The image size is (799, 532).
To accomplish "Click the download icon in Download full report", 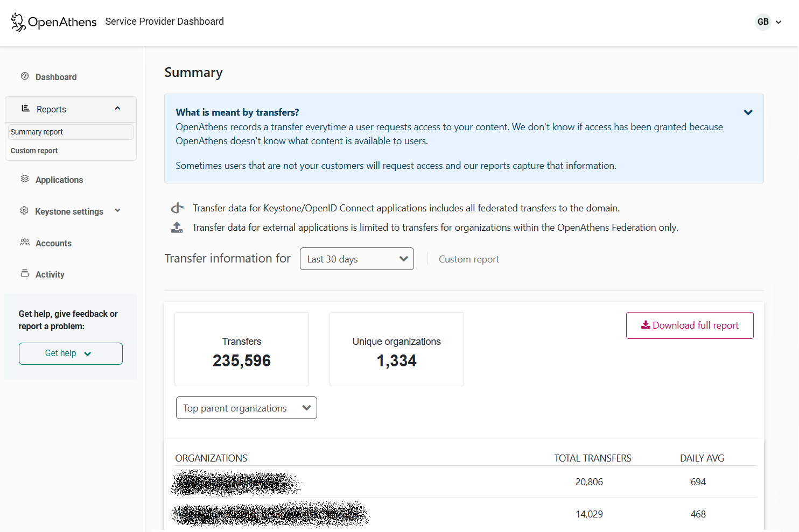I will [x=644, y=325].
